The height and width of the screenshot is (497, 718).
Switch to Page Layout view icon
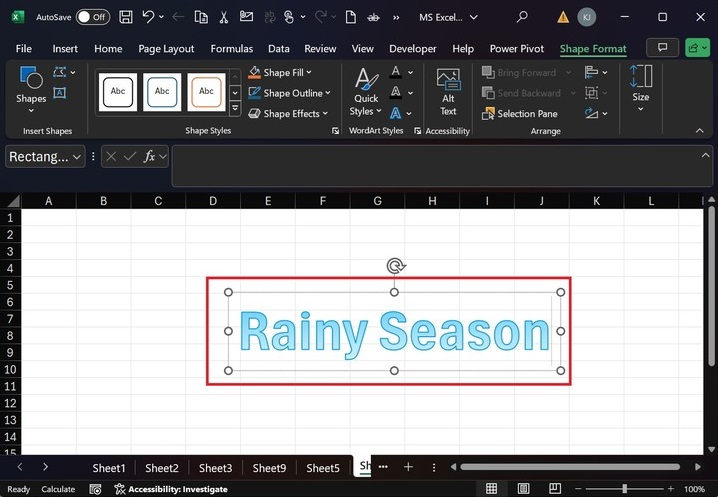(x=523, y=489)
